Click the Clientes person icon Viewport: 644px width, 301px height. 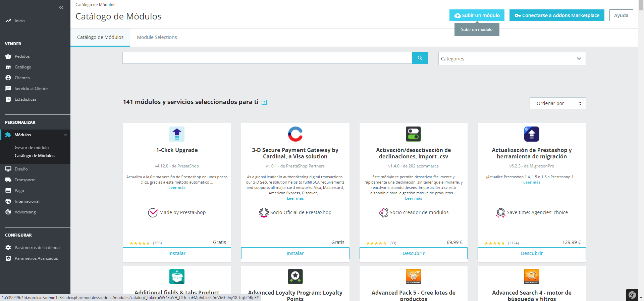coord(8,78)
